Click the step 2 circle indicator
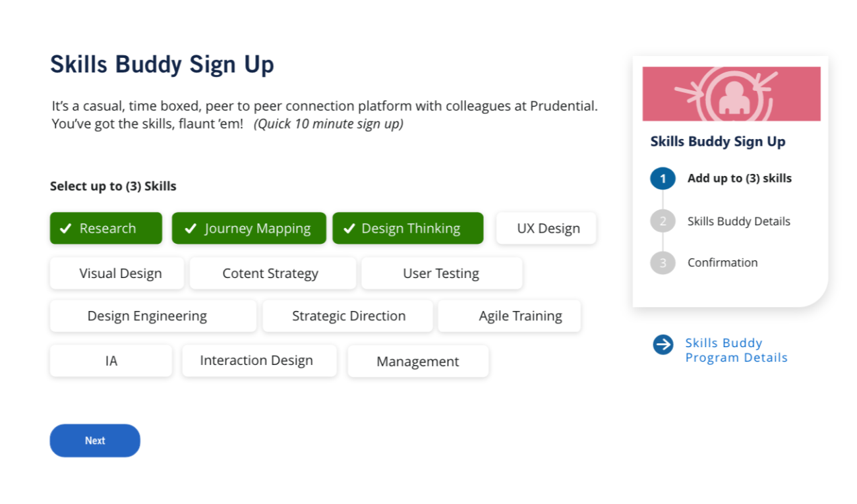The image size is (857, 504). (663, 221)
